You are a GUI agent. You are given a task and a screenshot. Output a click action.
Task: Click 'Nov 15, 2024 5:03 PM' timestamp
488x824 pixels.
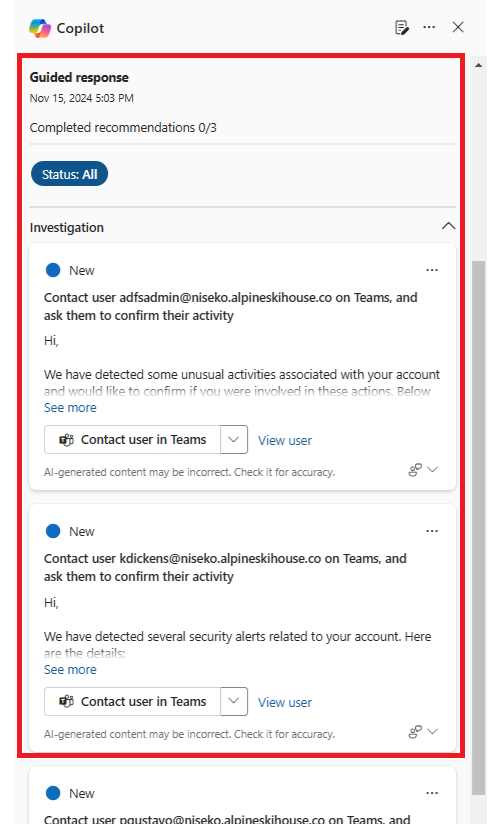click(81, 98)
